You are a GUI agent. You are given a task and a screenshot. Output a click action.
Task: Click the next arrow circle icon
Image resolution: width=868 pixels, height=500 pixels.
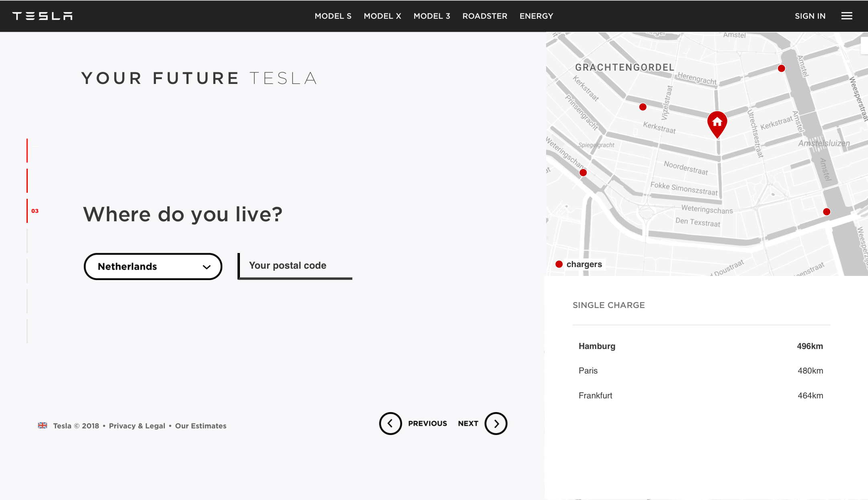point(496,423)
